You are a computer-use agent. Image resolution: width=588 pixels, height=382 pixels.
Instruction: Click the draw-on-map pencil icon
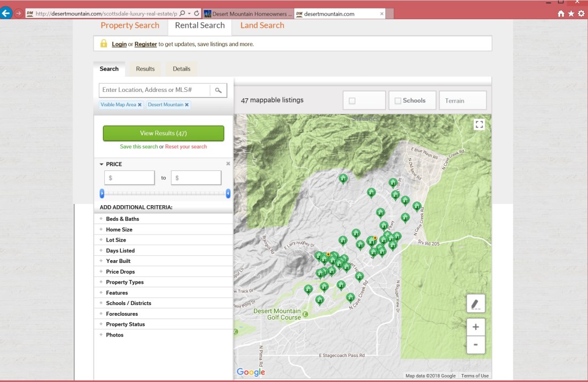[x=475, y=303]
